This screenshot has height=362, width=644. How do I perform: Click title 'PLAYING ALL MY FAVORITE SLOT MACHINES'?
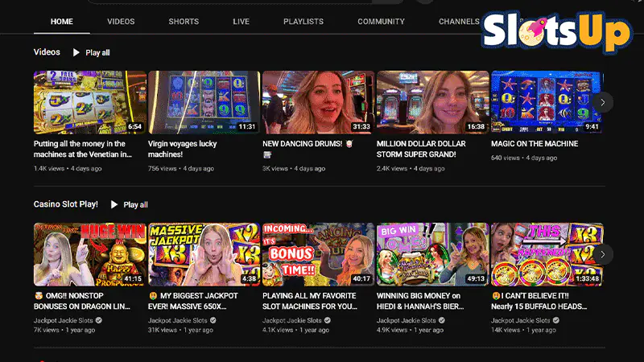tap(310, 301)
